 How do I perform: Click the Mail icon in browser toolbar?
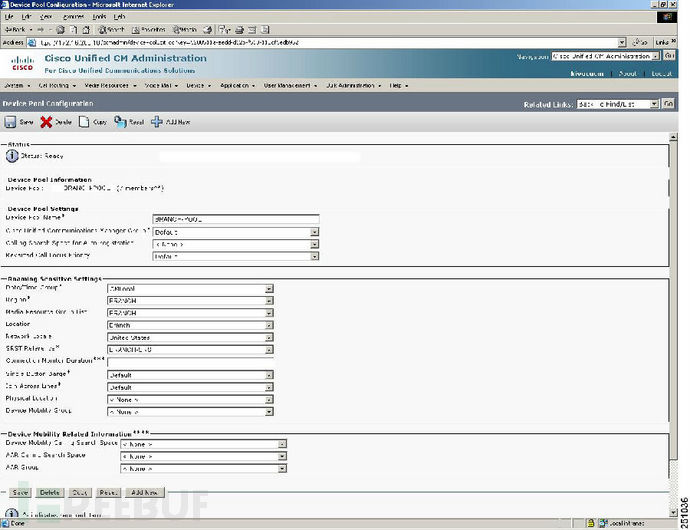pos(224,30)
